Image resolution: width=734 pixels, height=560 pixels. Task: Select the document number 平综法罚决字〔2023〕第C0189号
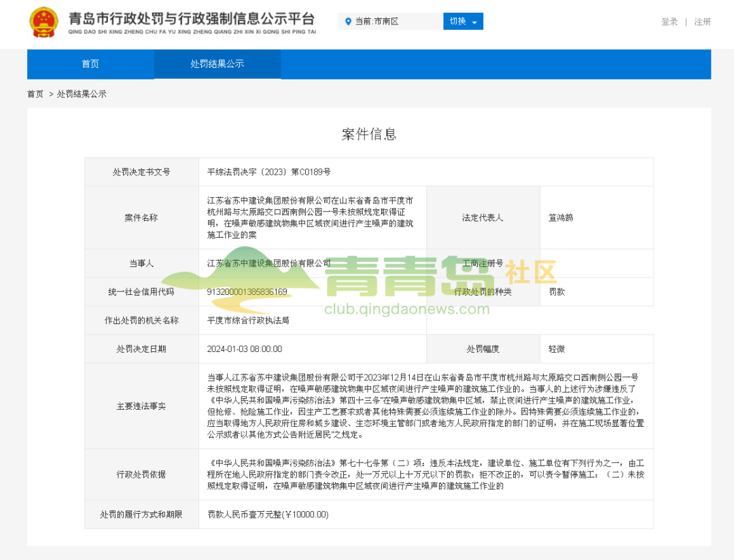(268, 172)
